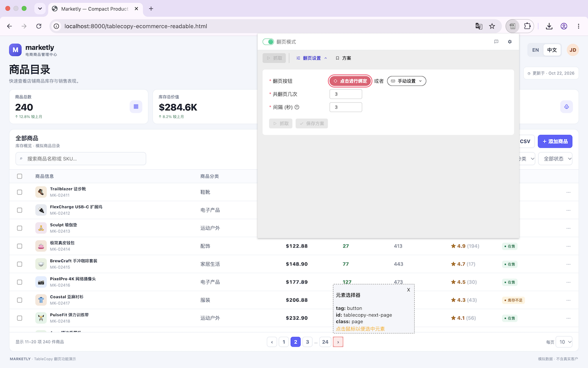588x368 pixels.
Task: Open the browser extensions puzzle icon
Action: [x=527, y=26]
